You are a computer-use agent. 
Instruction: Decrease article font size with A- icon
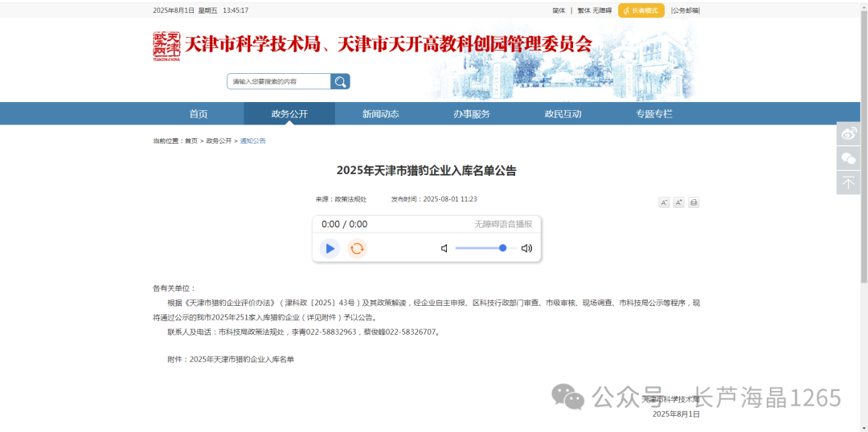coord(664,202)
